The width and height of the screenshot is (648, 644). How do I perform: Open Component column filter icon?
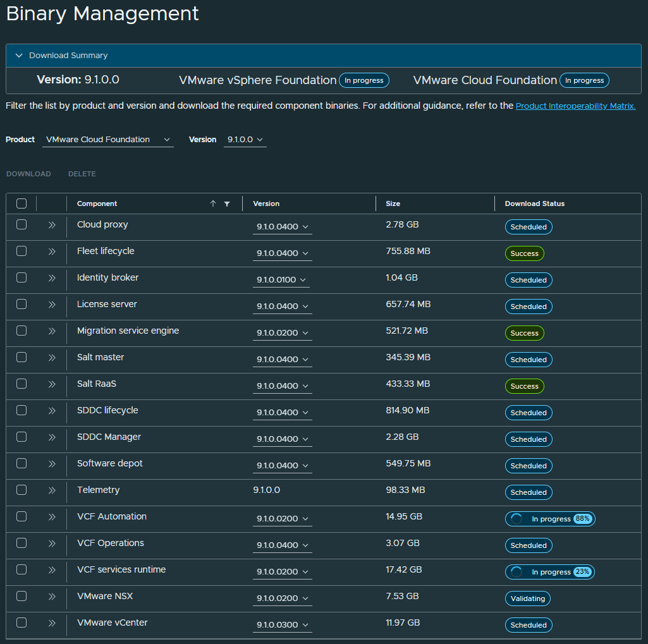(x=227, y=204)
